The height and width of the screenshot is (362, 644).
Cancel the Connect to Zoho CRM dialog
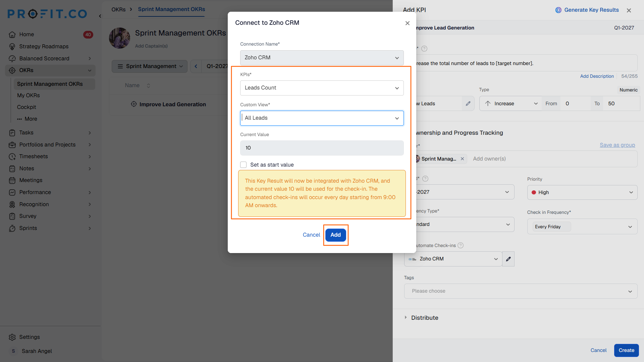311,235
